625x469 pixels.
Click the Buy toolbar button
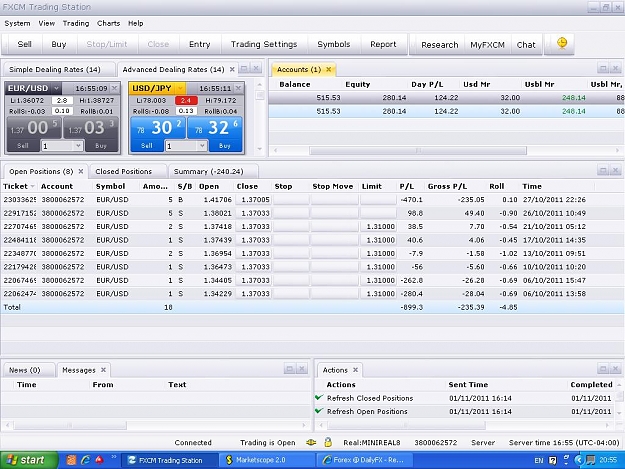(x=59, y=44)
